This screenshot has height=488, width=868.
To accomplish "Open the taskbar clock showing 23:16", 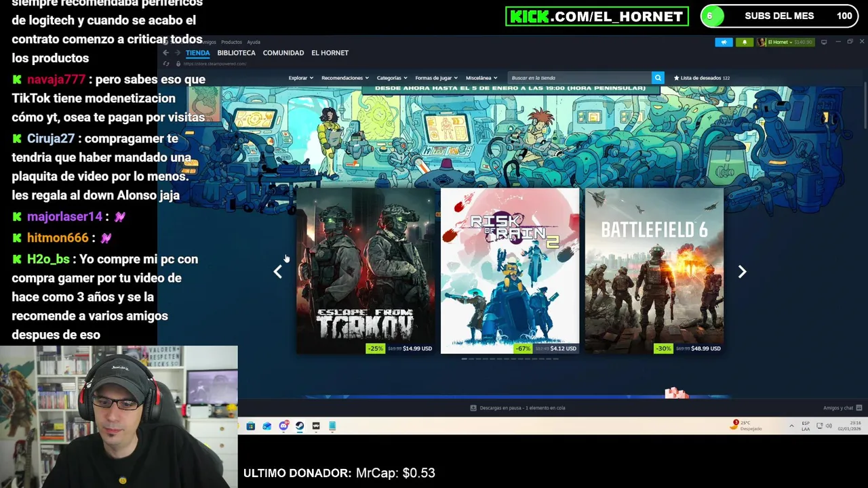I will (848, 426).
